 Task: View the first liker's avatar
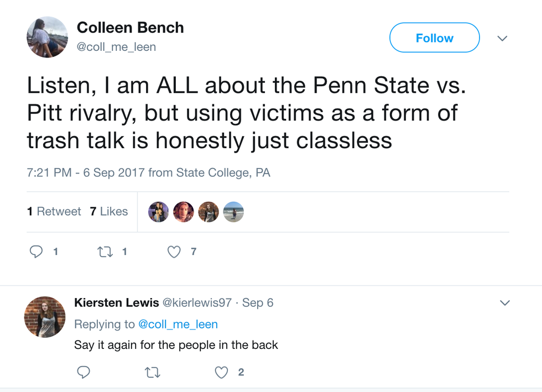[159, 212]
